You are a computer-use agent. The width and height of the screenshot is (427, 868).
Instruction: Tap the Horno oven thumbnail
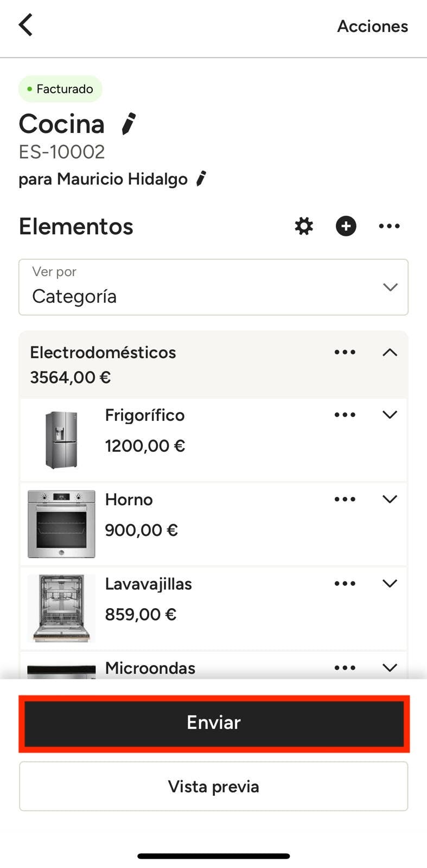click(x=61, y=524)
